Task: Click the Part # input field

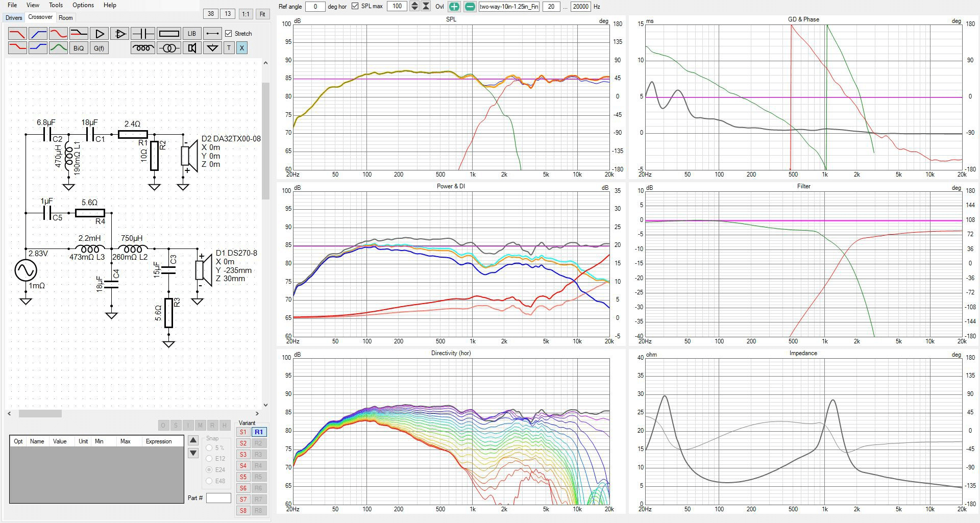Action: click(218, 498)
